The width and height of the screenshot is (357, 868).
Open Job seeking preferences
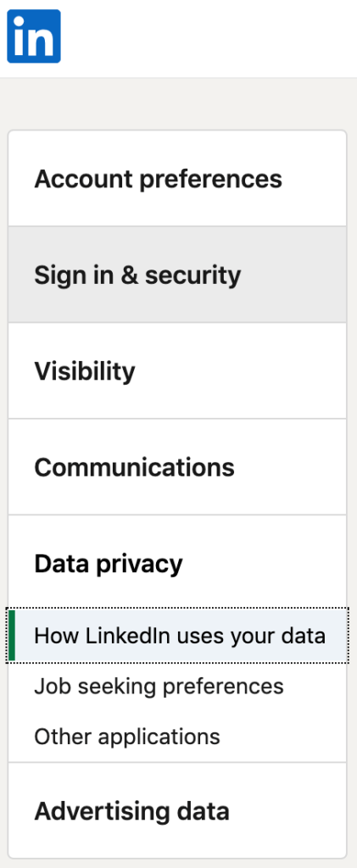coord(159,687)
